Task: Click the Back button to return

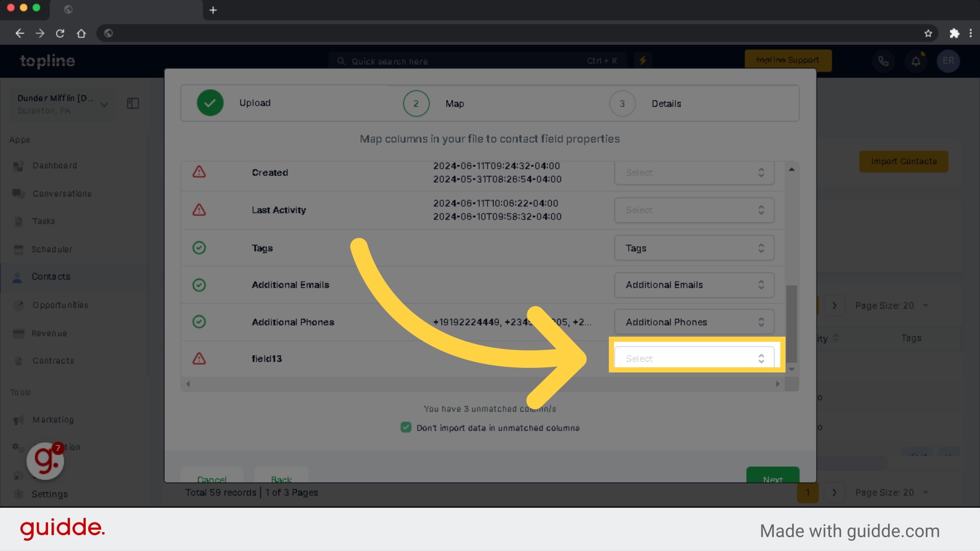Action: [280, 479]
